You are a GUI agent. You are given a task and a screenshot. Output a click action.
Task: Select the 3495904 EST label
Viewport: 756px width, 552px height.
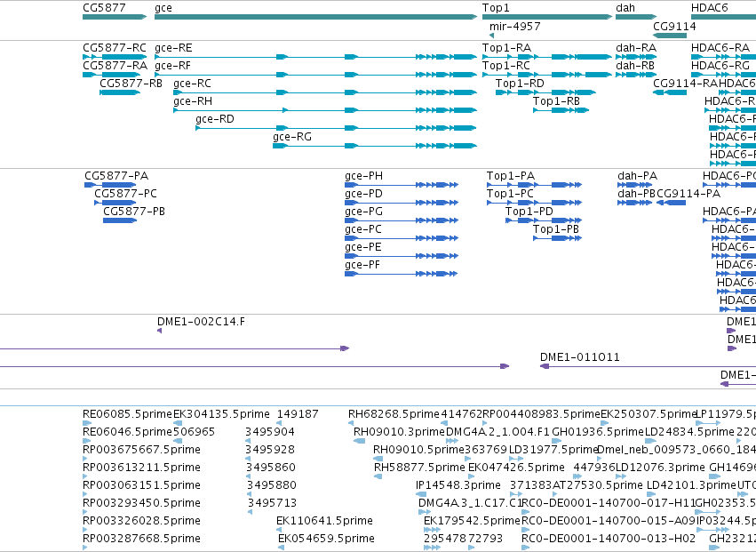click(270, 432)
